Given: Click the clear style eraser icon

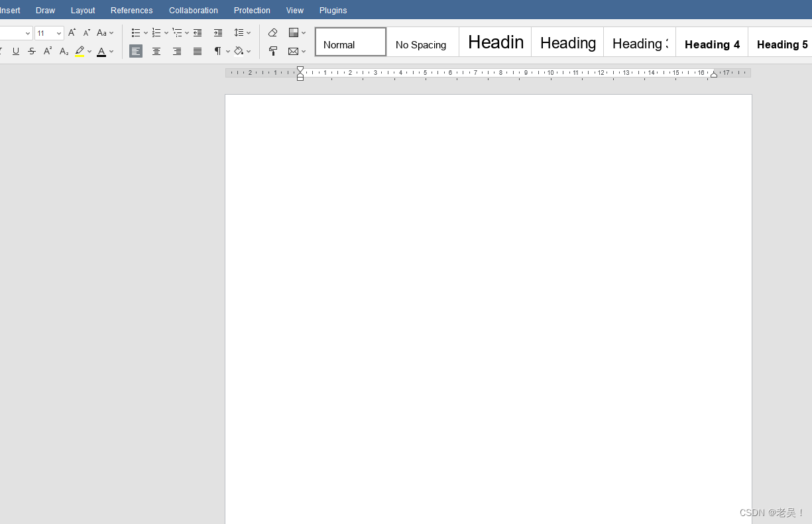Looking at the screenshot, I should 272,32.
